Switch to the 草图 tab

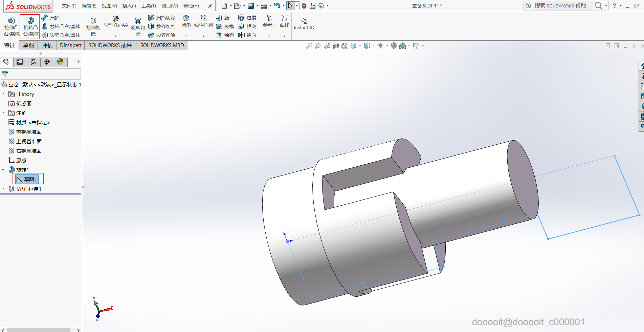[x=28, y=45]
